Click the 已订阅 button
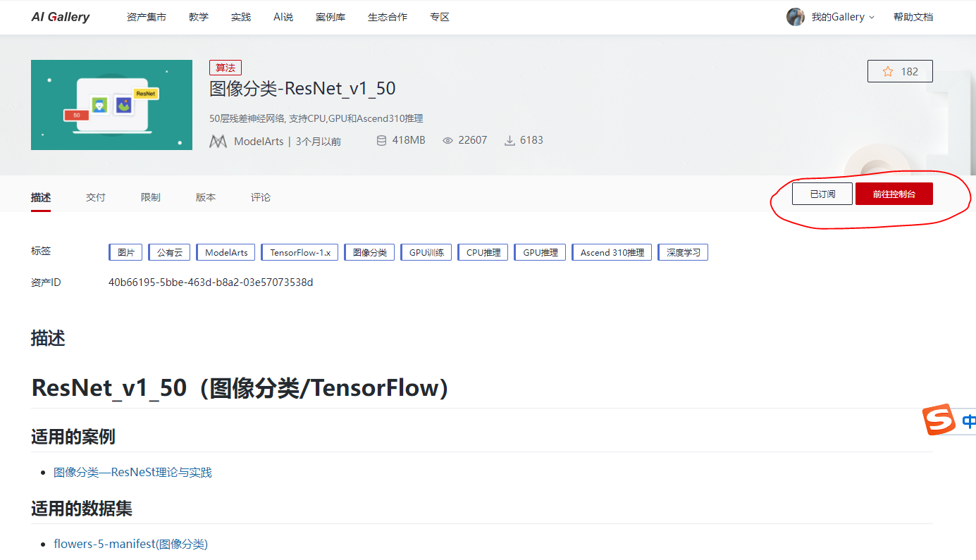This screenshot has height=560, width=976. tap(822, 194)
